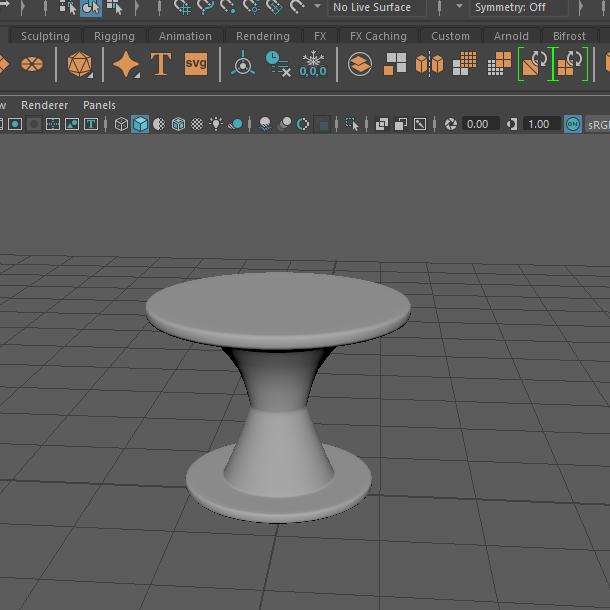The height and width of the screenshot is (610, 610).
Task: Open the sRGB color space dropdown
Action: tap(596, 124)
